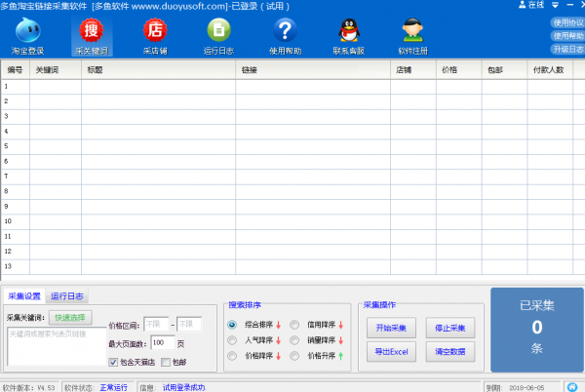This screenshot has height=392, width=585.
Task: Sort by the 关键词 column header
Action: (56, 70)
